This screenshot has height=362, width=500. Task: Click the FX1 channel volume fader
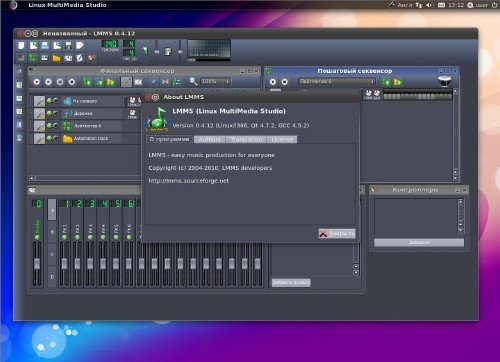click(64, 264)
